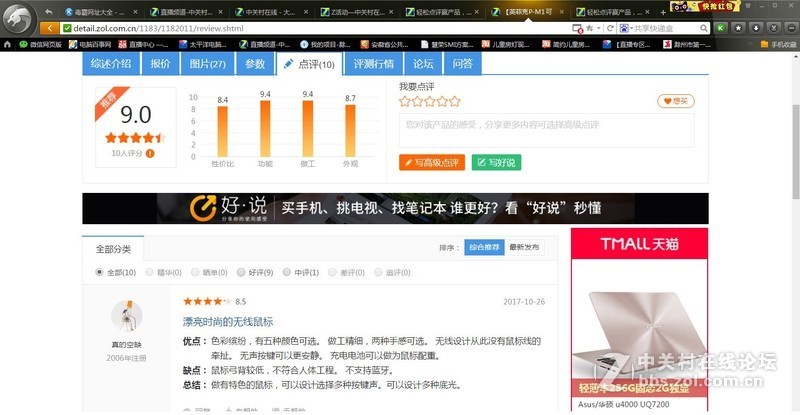
Task: Open the 电脑百事网 bookmark
Action: pos(90,44)
